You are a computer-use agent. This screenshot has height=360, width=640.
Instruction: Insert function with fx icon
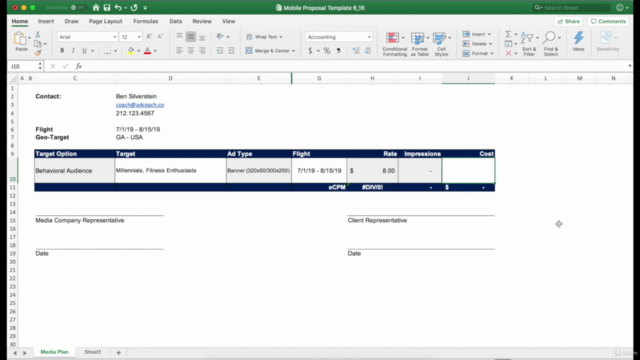78,66
